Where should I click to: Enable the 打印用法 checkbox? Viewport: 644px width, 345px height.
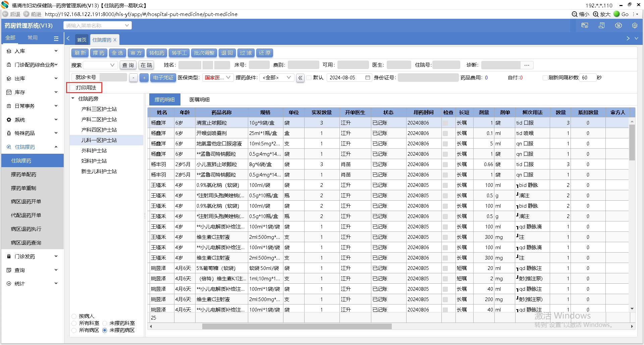[x=72, y=88]
